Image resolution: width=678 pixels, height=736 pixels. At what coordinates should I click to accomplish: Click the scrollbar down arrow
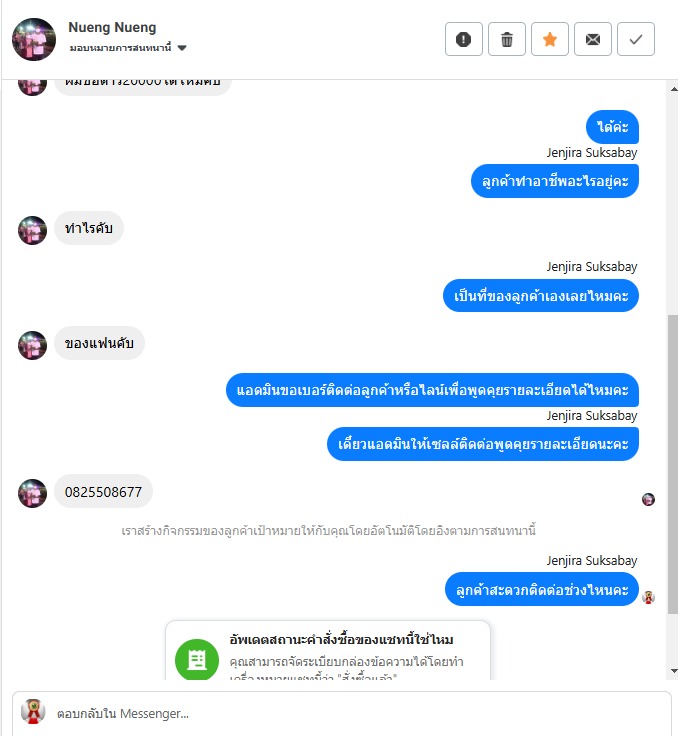coord(674,671)
